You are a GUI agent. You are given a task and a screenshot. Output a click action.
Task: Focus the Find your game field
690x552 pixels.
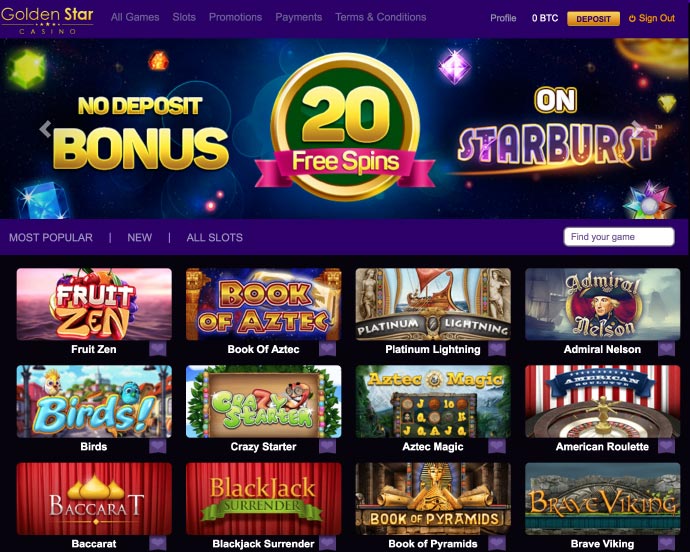(x=619, y=237)
